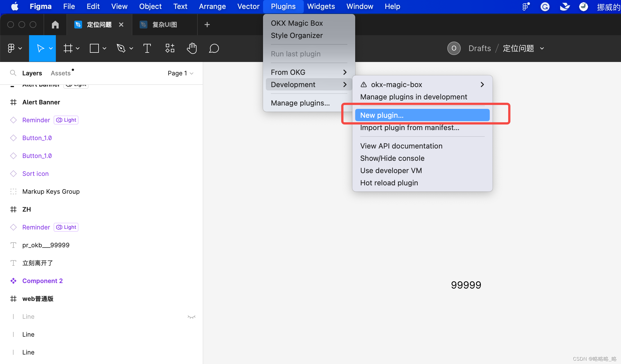621x364 pixels.
Task: Open View API documentation
Action: point(422,146)
